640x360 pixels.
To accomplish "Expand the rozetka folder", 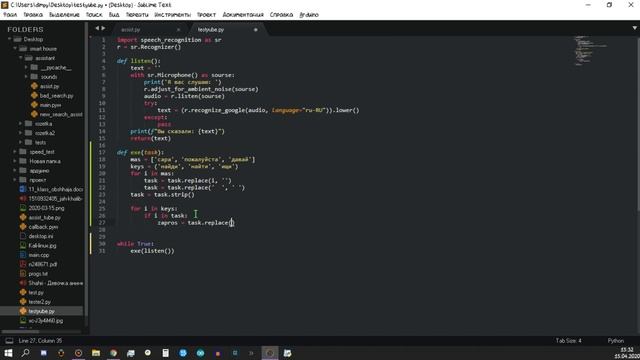I will point(21,123).
